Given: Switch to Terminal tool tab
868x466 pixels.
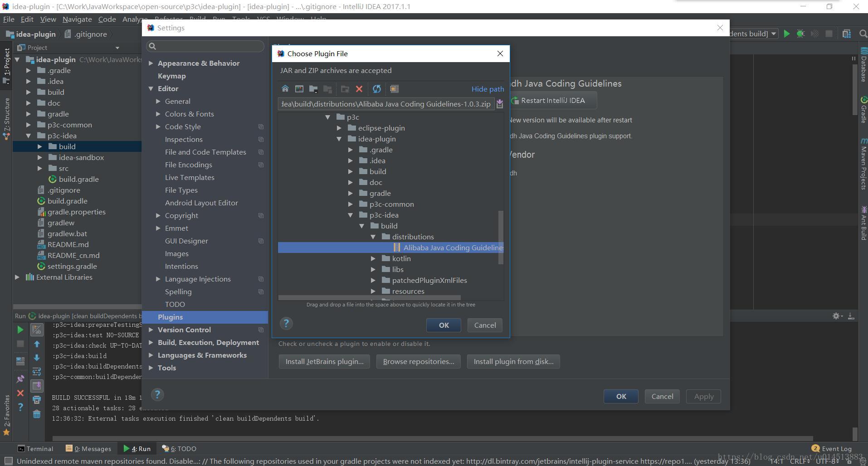Looking at the screenshot, I should click(x=35, y=448).
